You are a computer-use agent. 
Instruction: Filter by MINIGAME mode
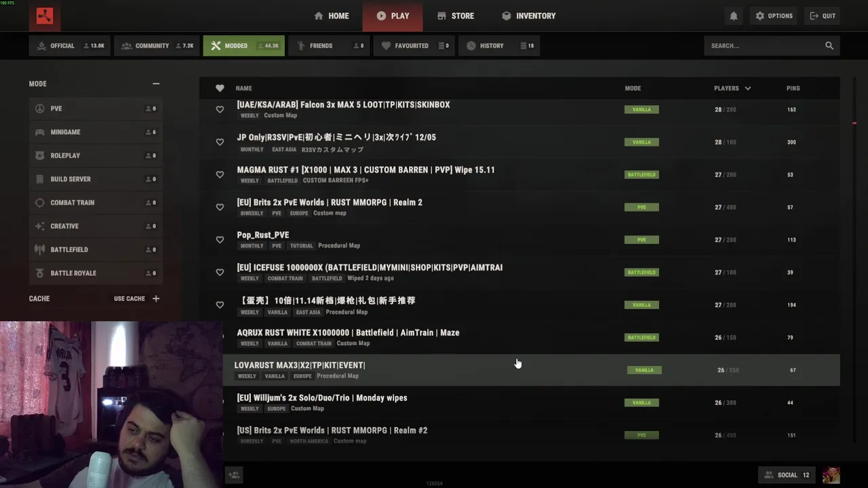pyautogui.click(x=96, y=132)
